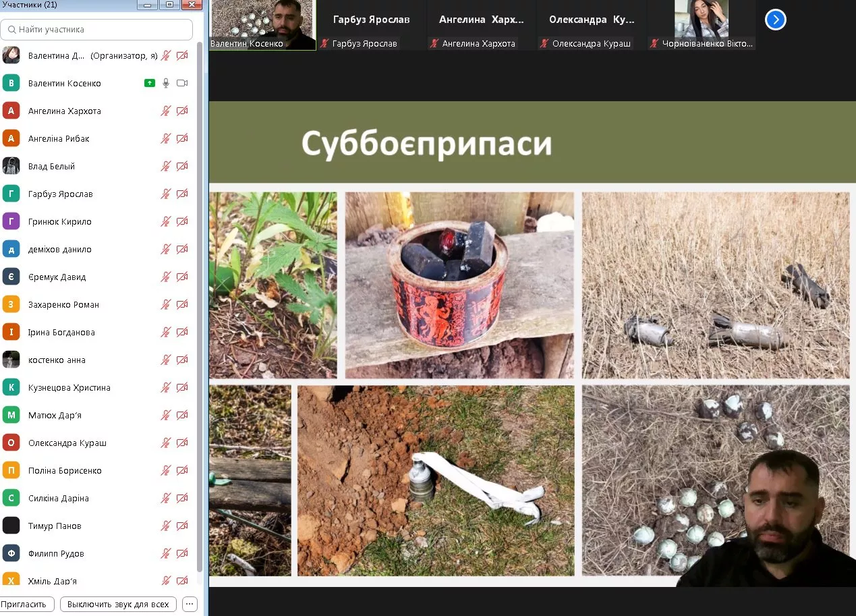Toggle the muted microphone for Філипп Рудов
The image size is (856, 616).
166,553
